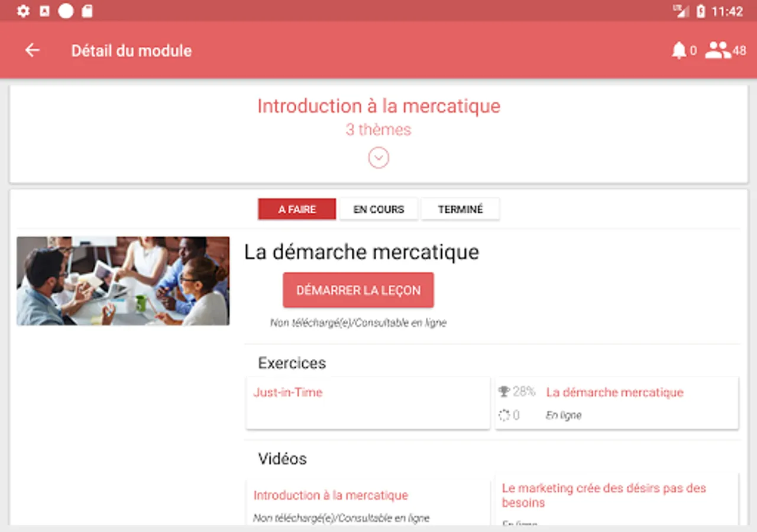Open the Just-in-Time exercise
This screenshot has width=757, height=532.
(368, 403)
